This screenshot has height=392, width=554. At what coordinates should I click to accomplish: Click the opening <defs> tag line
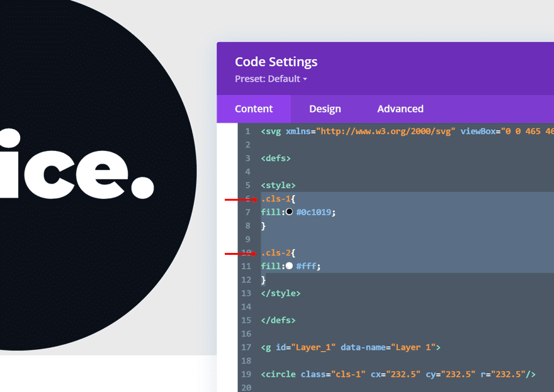[x=276, y=158]
